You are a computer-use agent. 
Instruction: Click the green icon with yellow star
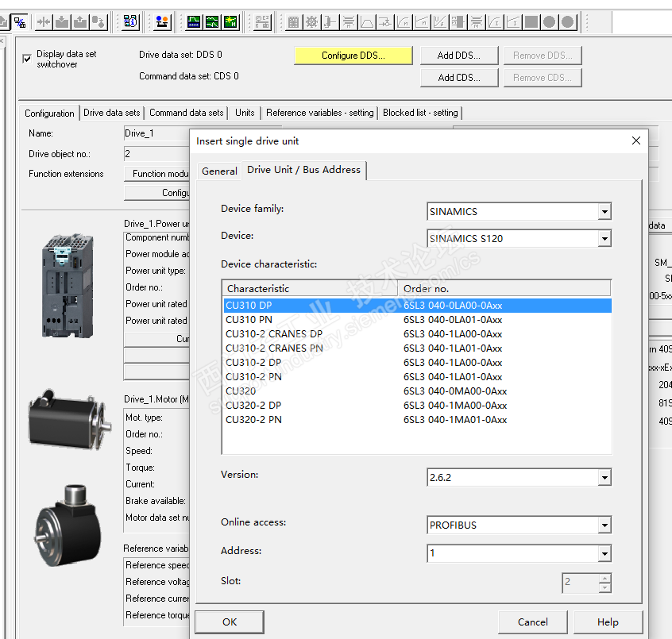tap(230, 21)
